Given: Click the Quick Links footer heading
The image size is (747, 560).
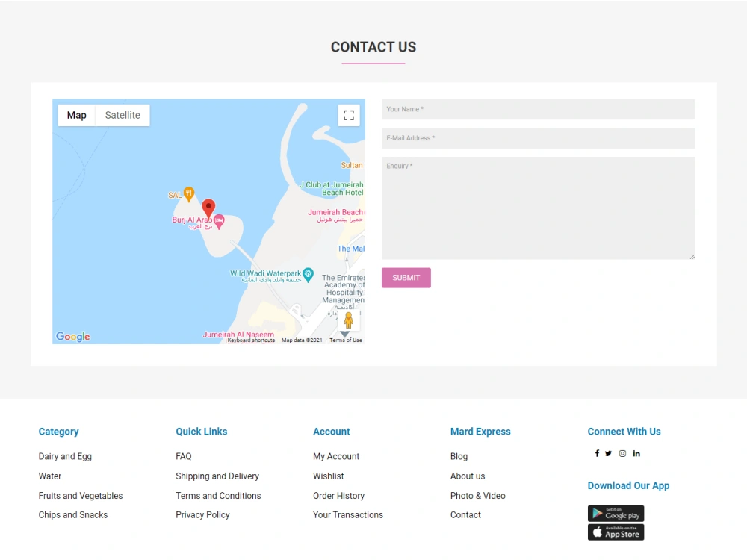Looking at the screenshot, I should pyautogui.click(x=202, y=432).
